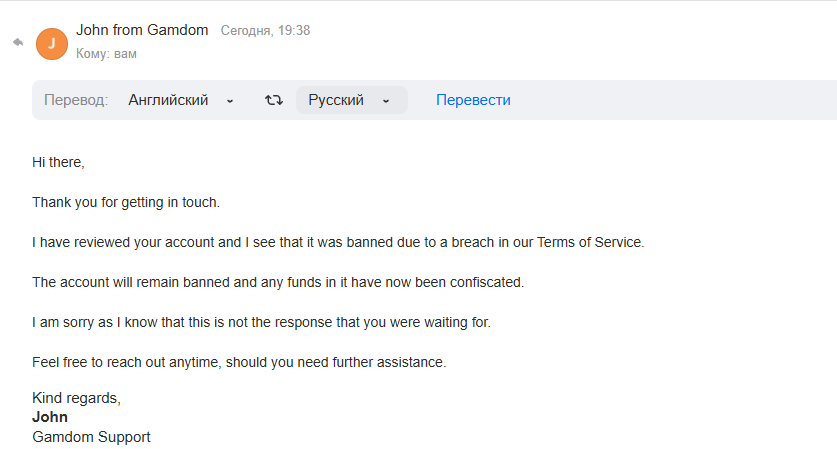The width and height of the screenshot is (837, 449).
Task: Swap translation languages with the arrows icon
Action: (x=274, y=100)
